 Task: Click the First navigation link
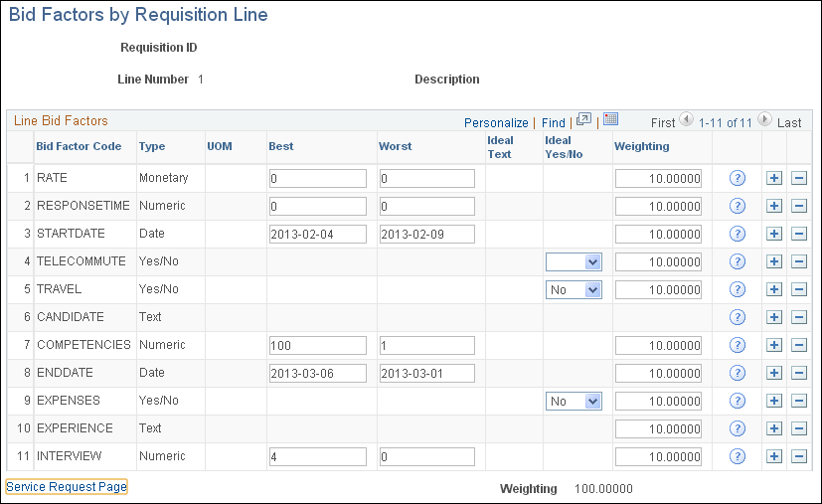tap(663, 122)
